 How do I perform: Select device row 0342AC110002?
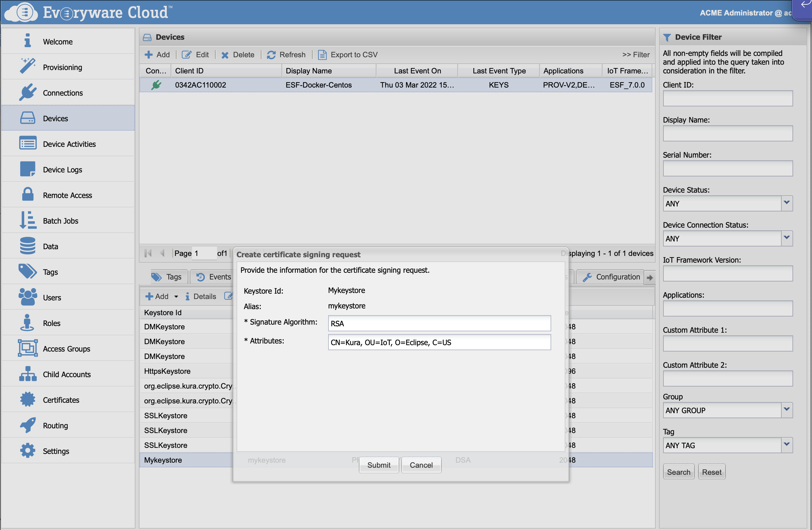pyautogui.click(x=396, y=85)
